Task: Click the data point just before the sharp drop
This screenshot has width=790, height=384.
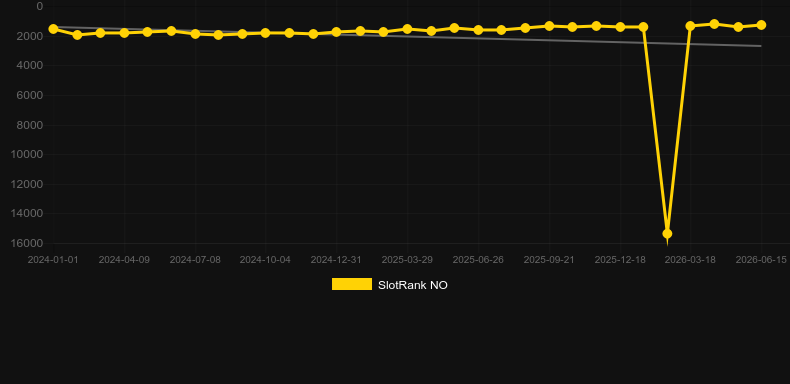Action: pyautogui.click(x=643, y=27)
